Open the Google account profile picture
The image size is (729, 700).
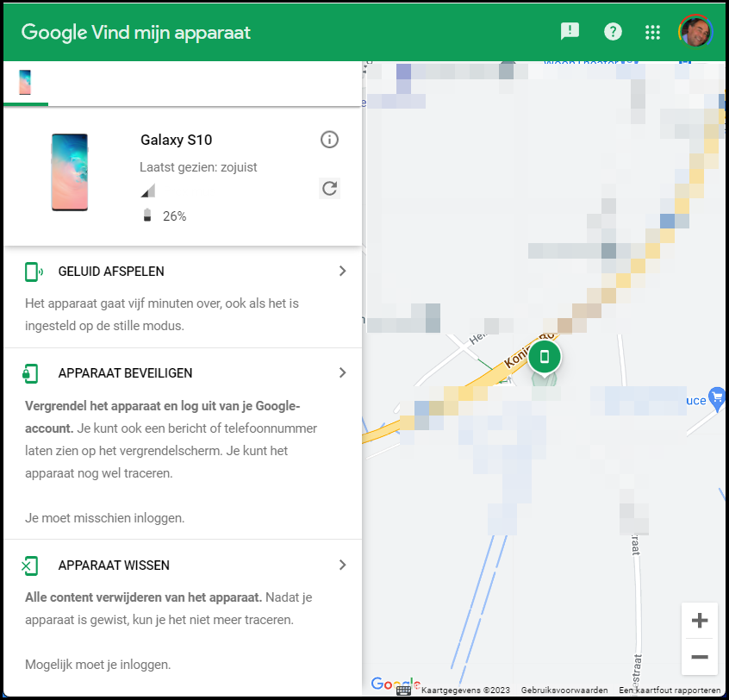pos(695,31)
